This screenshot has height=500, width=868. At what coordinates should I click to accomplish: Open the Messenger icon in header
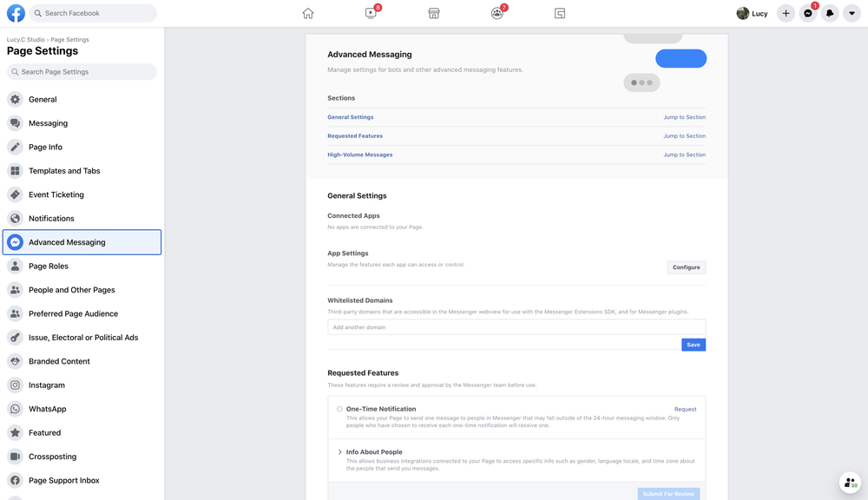807,13
